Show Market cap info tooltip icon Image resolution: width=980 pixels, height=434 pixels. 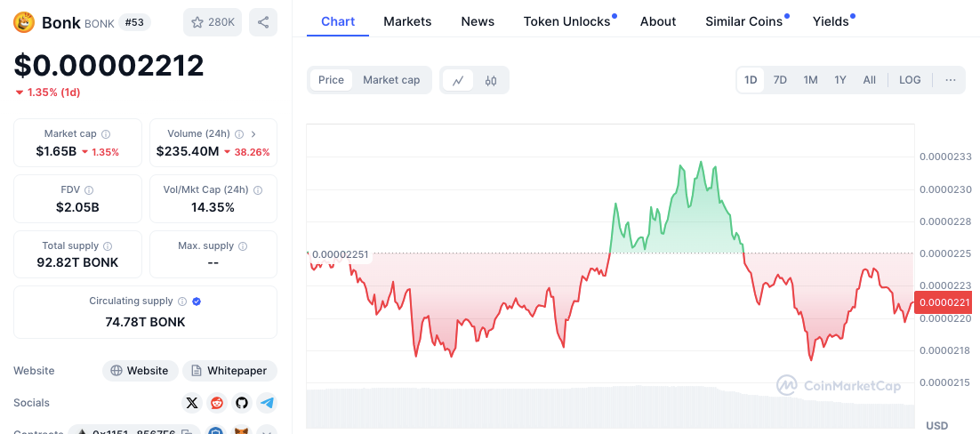106,134
